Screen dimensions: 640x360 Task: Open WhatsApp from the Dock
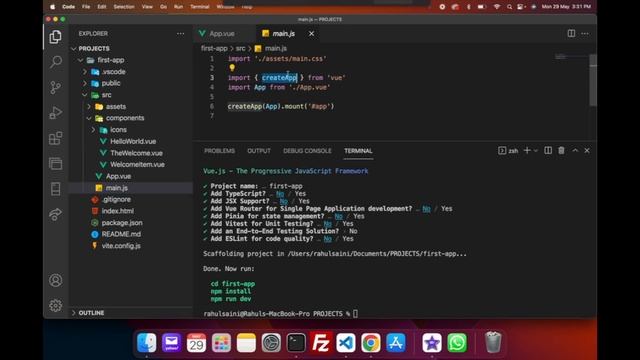(457, 342)
